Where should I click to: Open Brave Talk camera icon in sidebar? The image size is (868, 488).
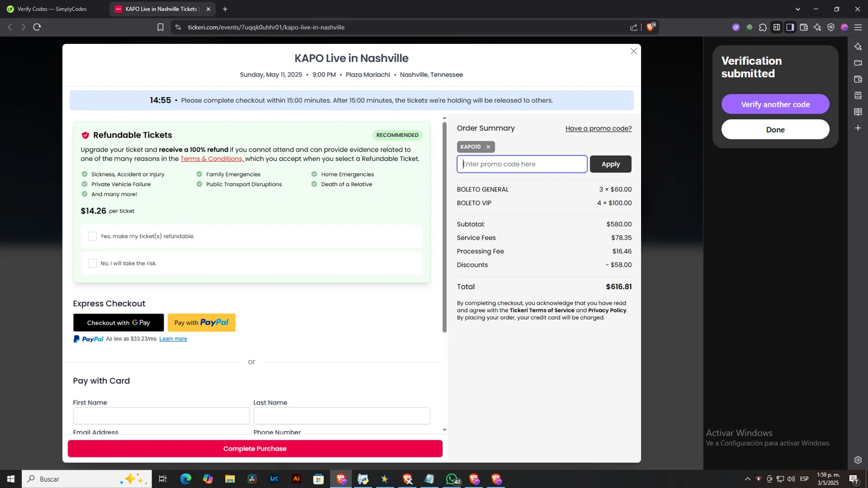858,62
